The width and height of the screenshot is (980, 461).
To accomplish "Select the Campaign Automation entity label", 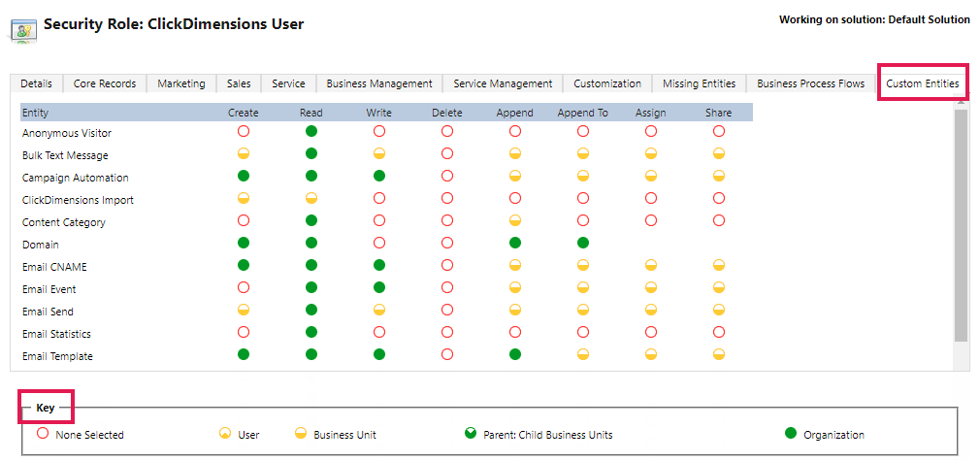I will 75,178.
